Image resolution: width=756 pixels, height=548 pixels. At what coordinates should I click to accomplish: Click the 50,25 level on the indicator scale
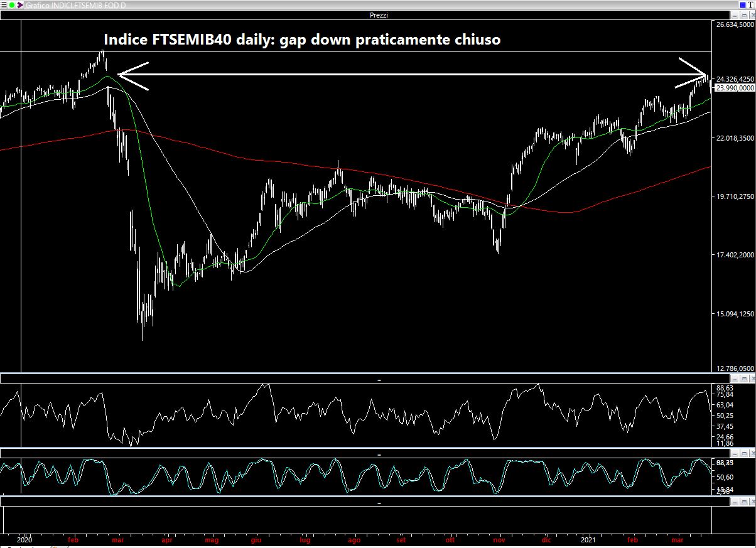tap(725, 416)
